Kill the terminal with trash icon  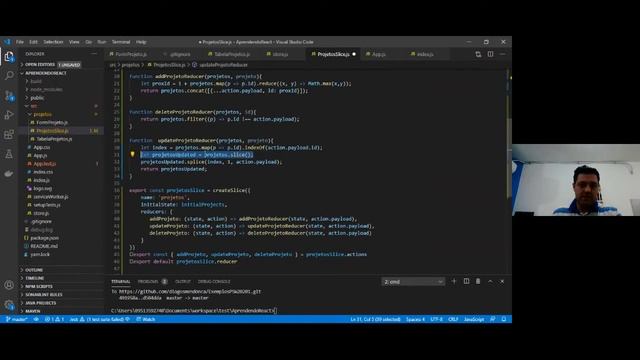478,281
